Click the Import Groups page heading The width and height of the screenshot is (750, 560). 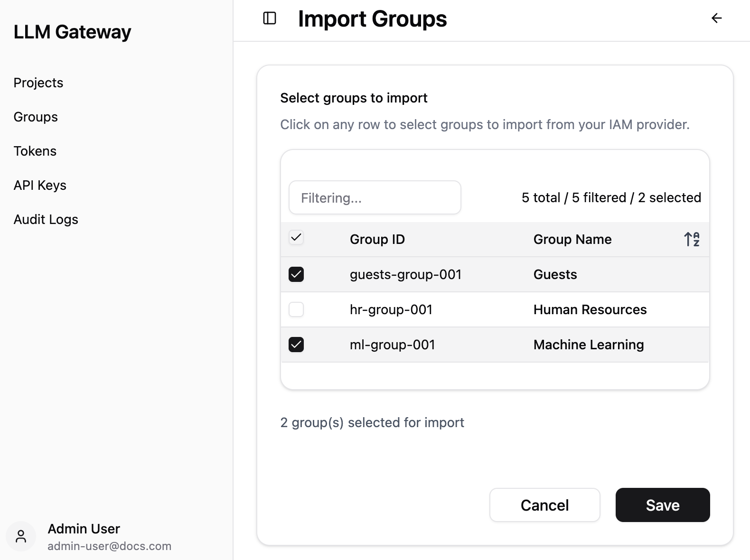point(373,19)
